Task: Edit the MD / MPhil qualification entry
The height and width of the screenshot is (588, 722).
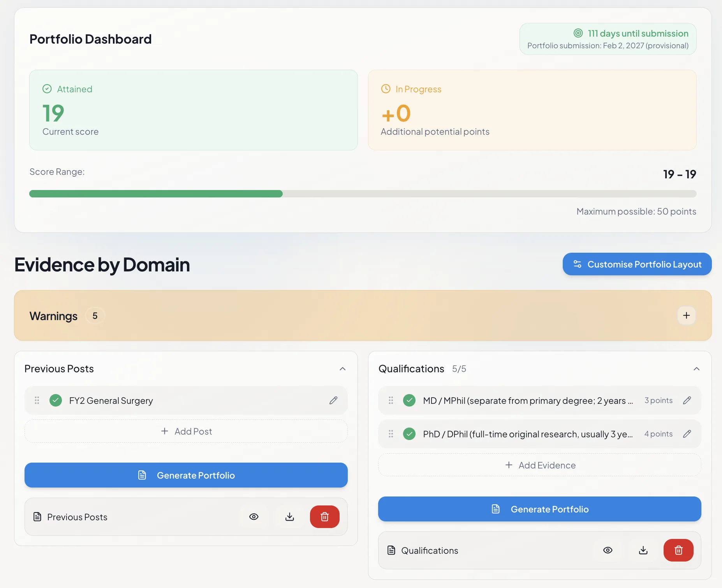Action: tap(687, 400)
